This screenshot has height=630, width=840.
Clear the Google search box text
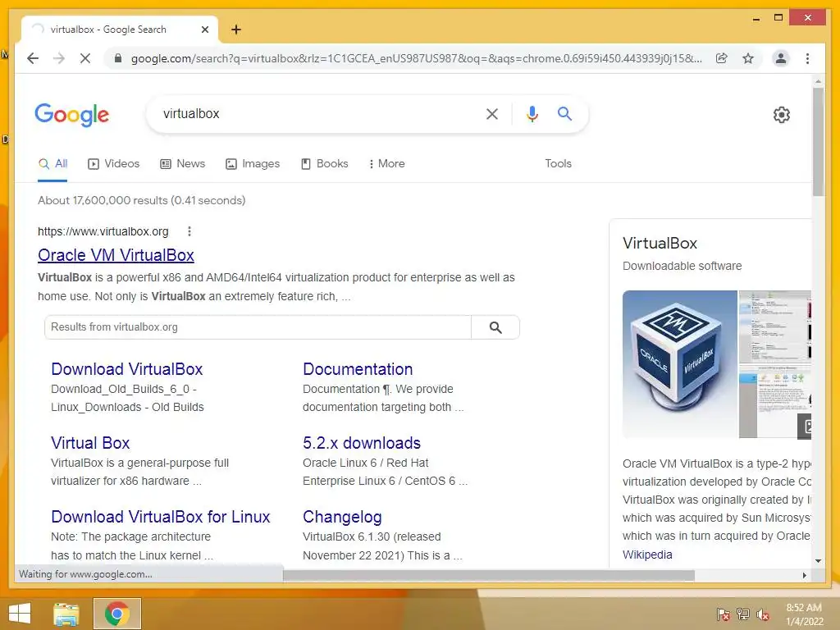pyautogui.click(x=492, y=113)
